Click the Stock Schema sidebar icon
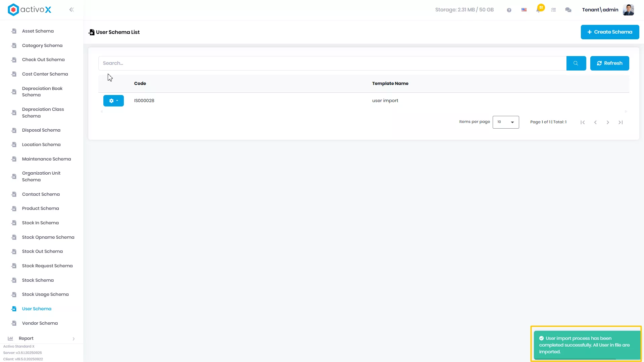Image resolution: width=644 pixels, height=362 pixels. coord(14,280)
